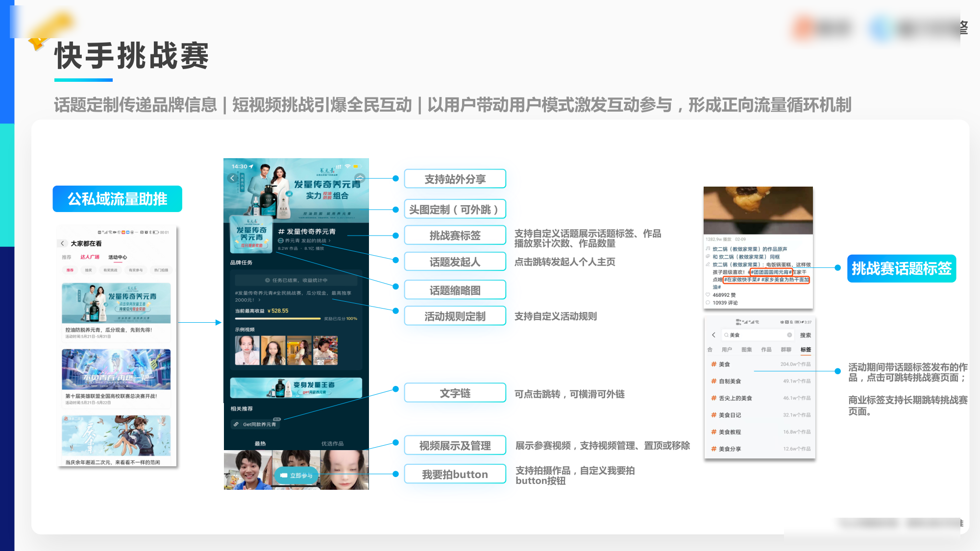Click the 挑战赛话题标签 blue label
Viewport: 980px width, 551px height.
902,268
